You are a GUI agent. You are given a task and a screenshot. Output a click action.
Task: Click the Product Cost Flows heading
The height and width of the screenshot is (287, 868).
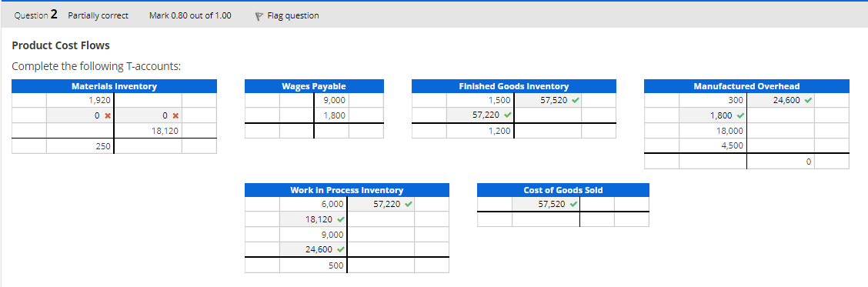click(61, 45)
